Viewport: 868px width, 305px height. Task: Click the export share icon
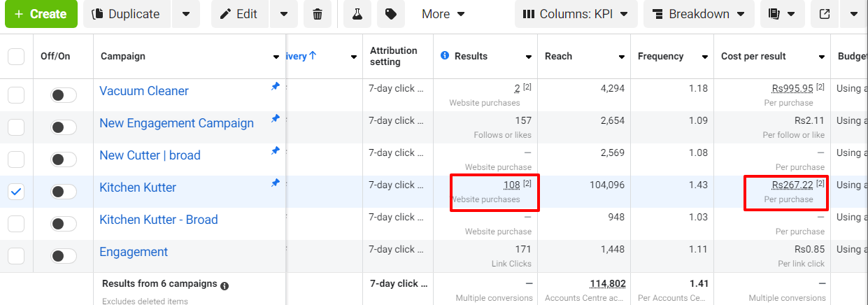pos(825,14)
